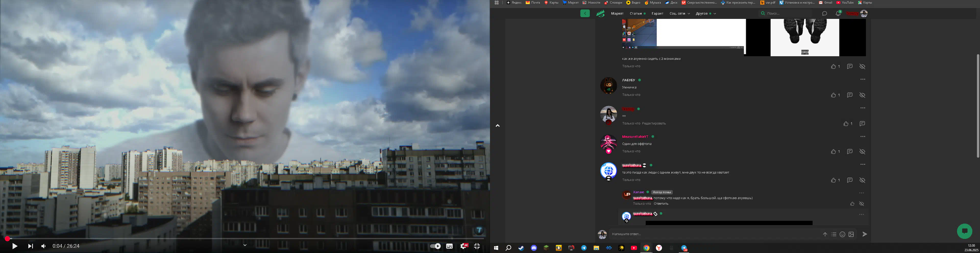
Task: Exit fullscreen in video player
Action: click(x=477, y=246)
